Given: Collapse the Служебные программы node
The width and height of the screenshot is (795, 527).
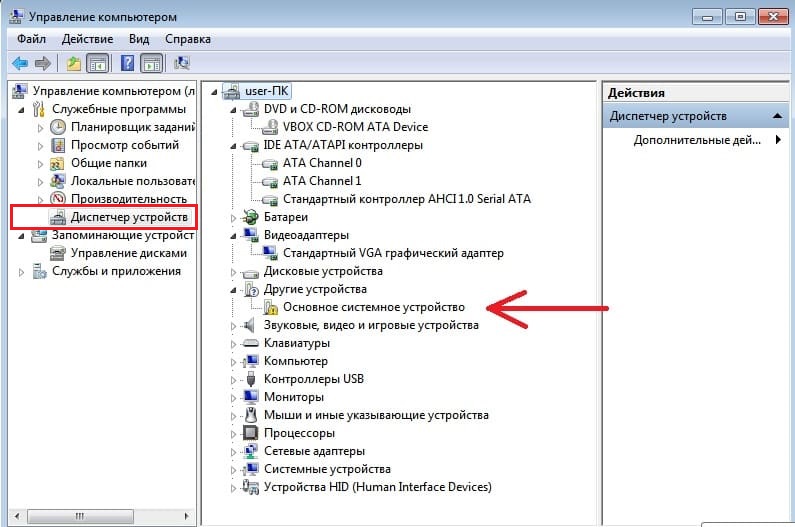Looking at the screenshot, I should click(21, 110).
